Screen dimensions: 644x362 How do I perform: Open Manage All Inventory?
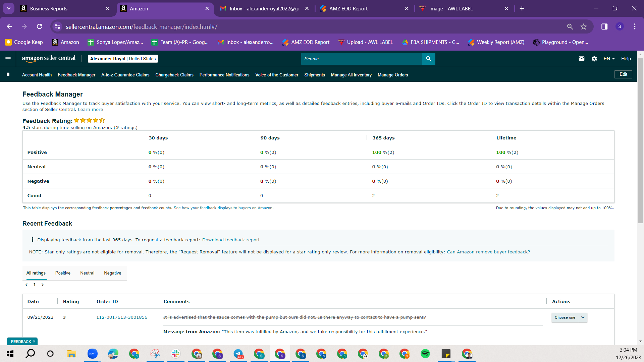[351, 75]
